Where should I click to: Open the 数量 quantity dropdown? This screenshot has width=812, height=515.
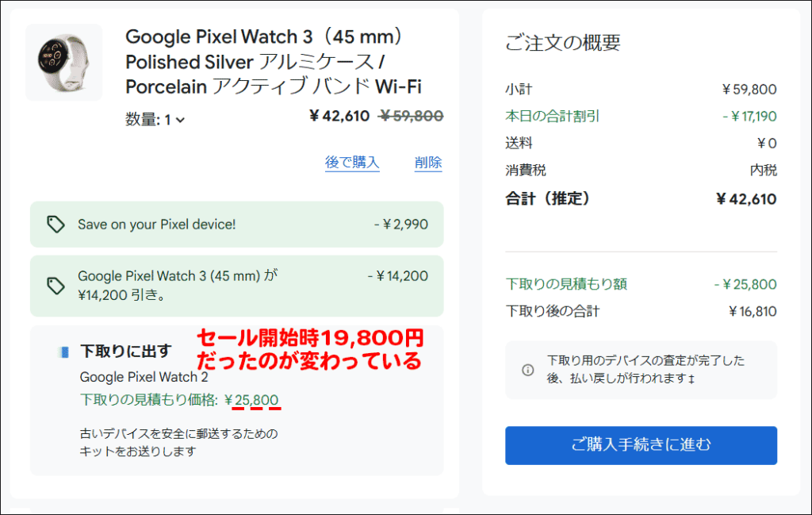[x=155, y=120]
